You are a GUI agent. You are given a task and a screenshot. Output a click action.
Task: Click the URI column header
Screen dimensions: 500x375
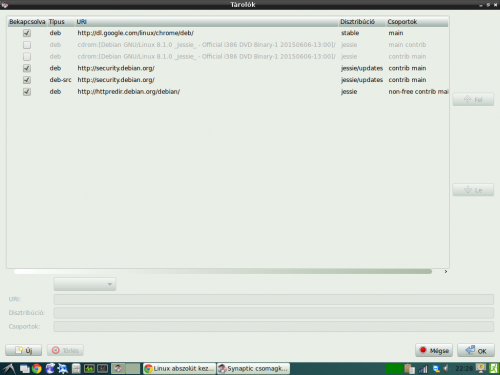point(206,22)
